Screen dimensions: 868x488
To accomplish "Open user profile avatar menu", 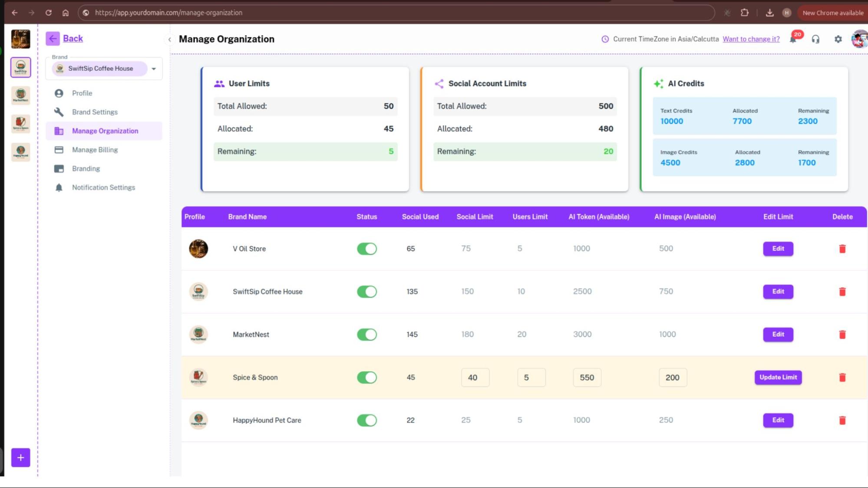I will point(859,39).
